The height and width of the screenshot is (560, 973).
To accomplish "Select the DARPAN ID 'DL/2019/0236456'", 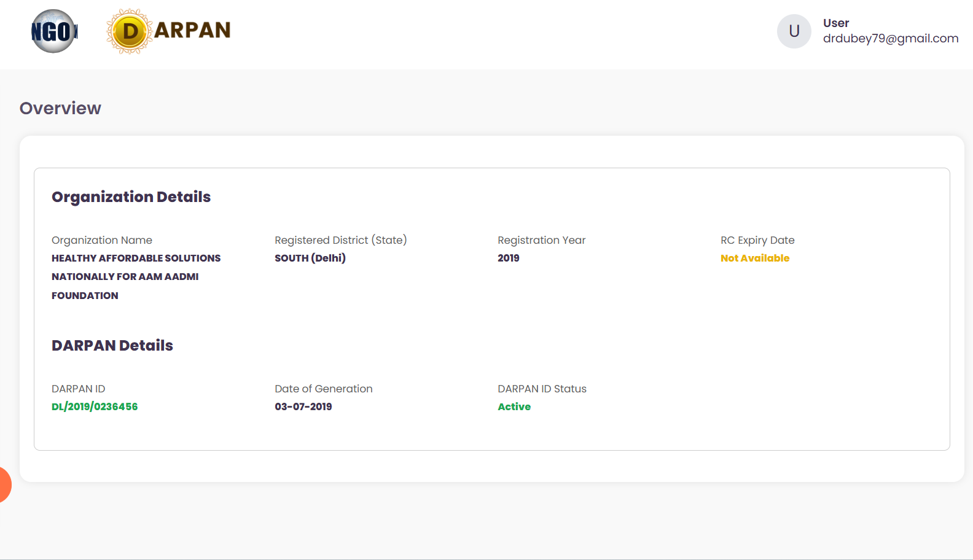I will tap(95, 406).
